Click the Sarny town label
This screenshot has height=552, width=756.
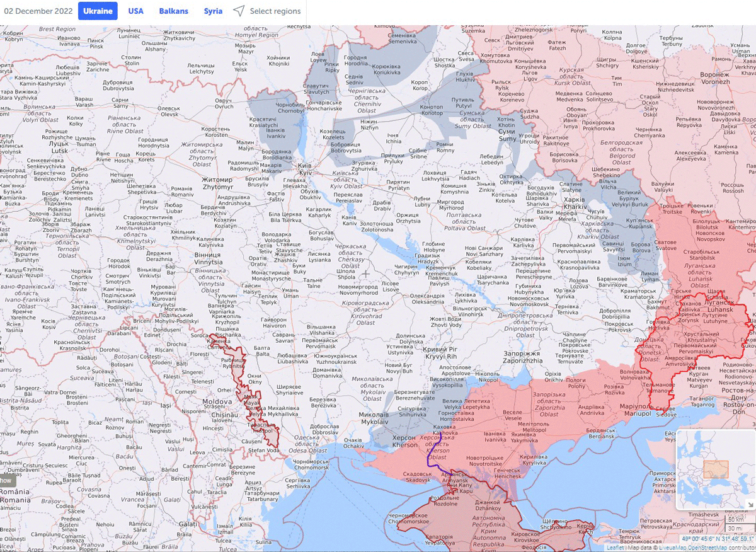tap(120, 103)
